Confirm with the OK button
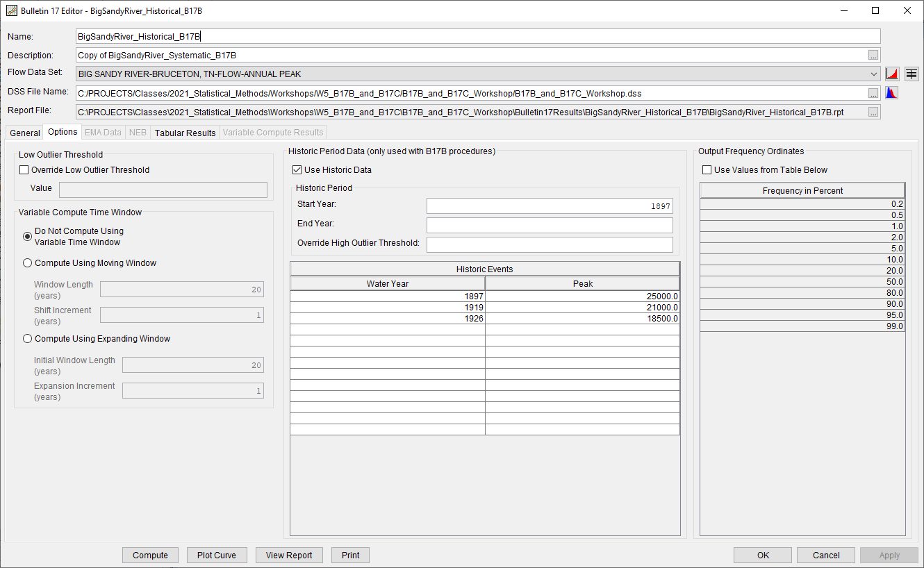This screenshot has width=924, height=568. [x=763, y=556]
